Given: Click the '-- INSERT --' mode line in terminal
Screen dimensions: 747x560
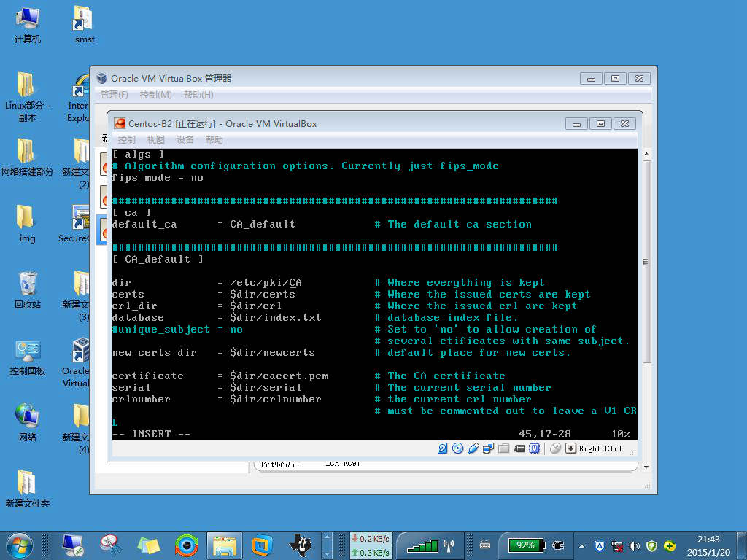Looking at the screenshot, I should (152, 434).
